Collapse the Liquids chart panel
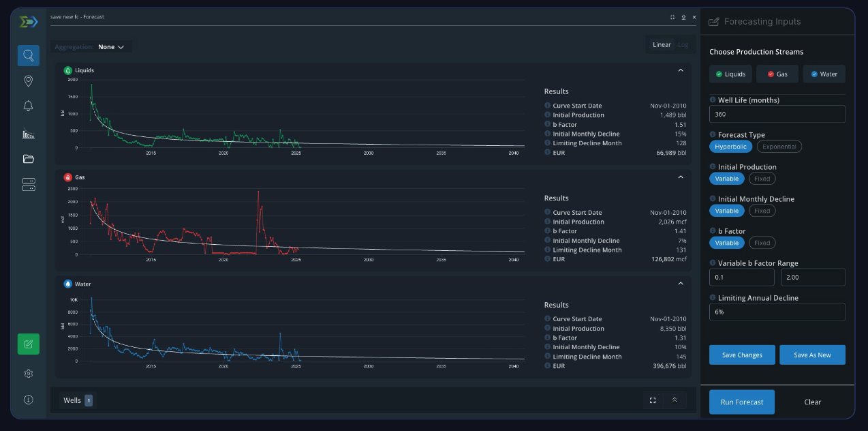The width and height of the screenshot is (868, 431). click(681, 70)
